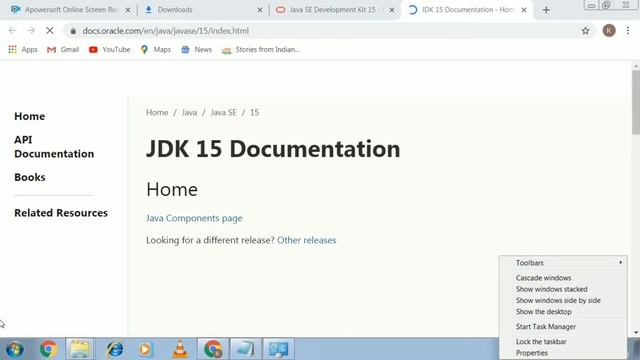Click Home breadcrumb link
The image size is (640, 360).
coord(157,113)
